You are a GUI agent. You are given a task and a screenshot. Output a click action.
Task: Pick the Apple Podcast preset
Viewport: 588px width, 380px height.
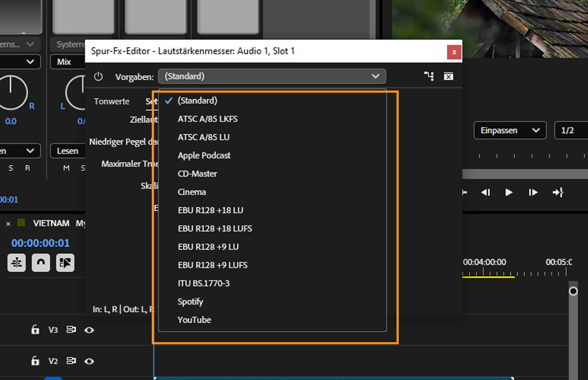point(272,156)
